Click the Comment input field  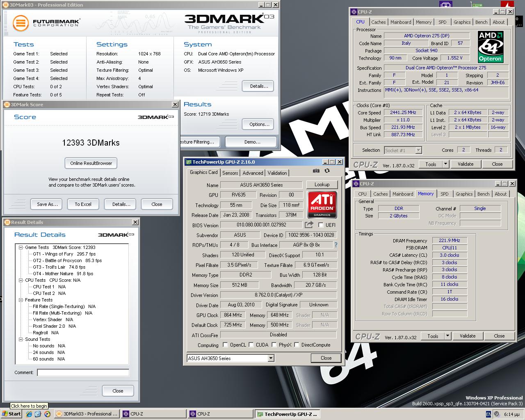click(x=83, y=372)
